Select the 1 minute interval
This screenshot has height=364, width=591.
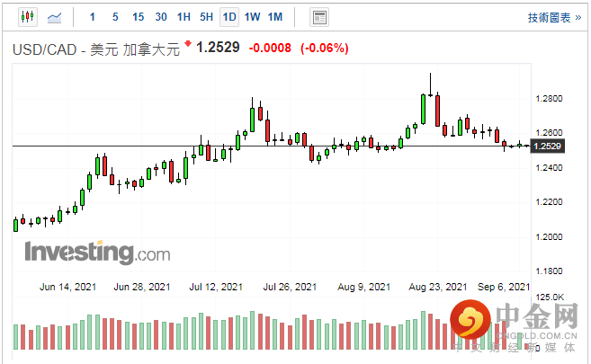point(94,17)
